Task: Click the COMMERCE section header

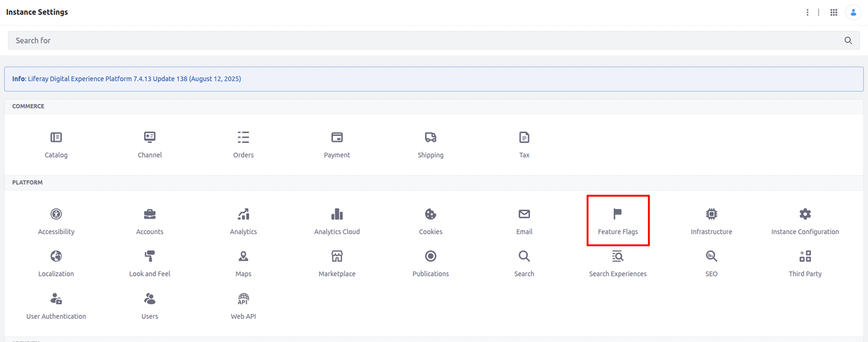Action: click(x=28, y=106)
